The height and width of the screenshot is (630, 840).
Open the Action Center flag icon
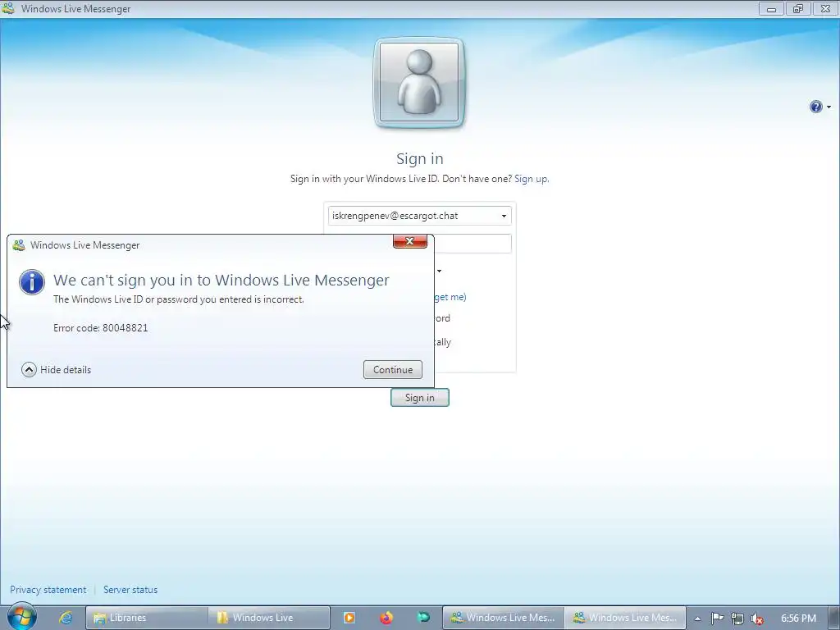[x=717, y=619]
